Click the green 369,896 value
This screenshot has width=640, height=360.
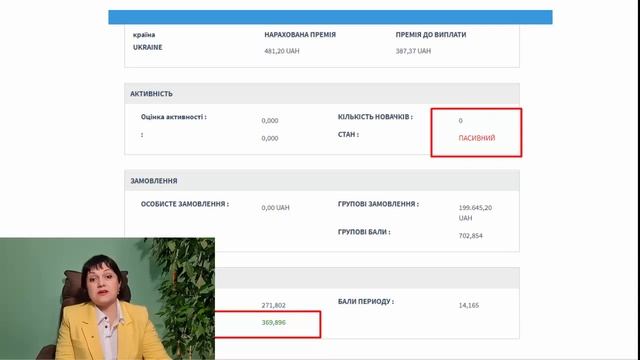(x=273, y=322)
